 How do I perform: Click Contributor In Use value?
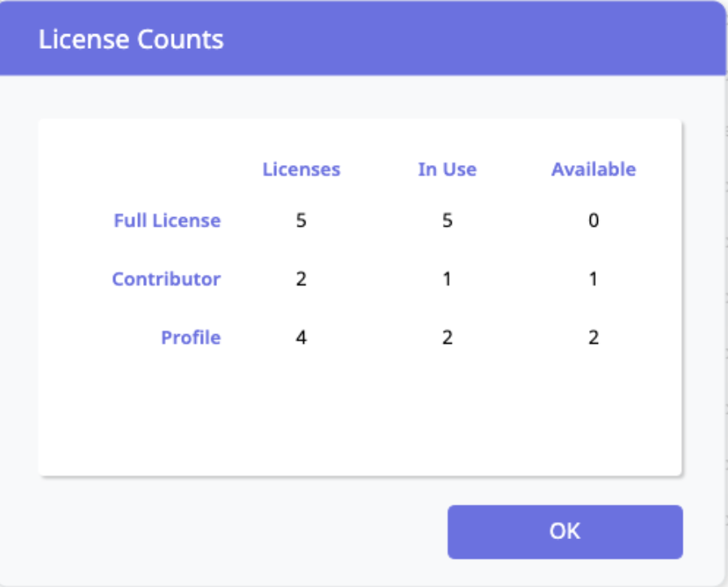[x=447, y=279]
